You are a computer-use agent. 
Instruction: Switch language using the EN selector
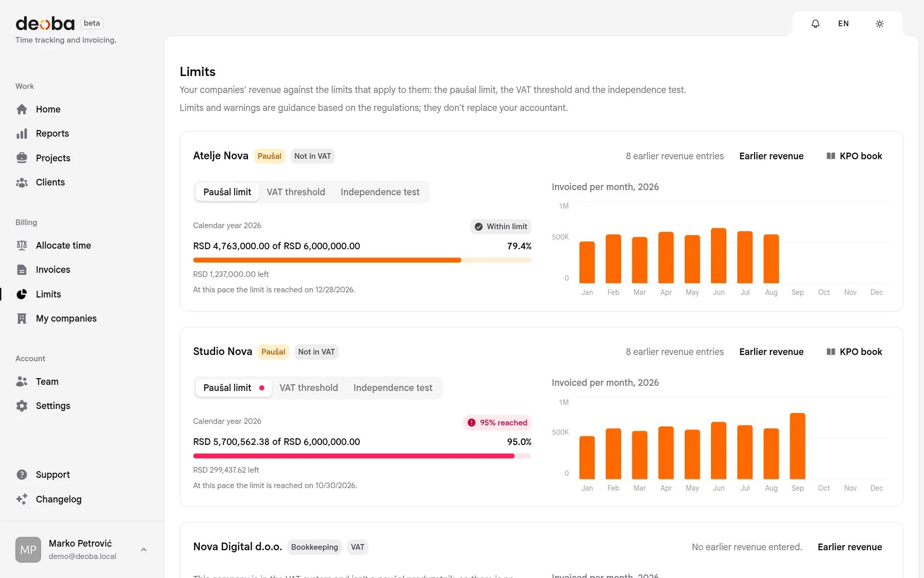[843, 24]
